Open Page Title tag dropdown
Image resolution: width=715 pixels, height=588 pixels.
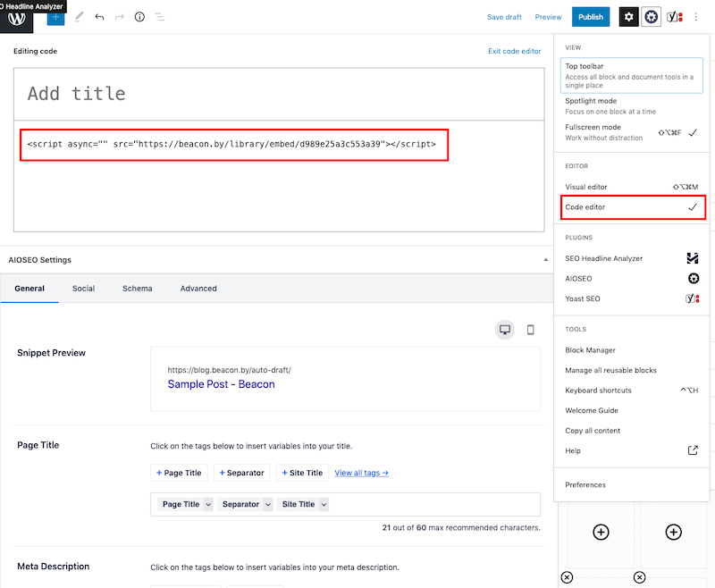pyautogui.click(x=208, y=505)
